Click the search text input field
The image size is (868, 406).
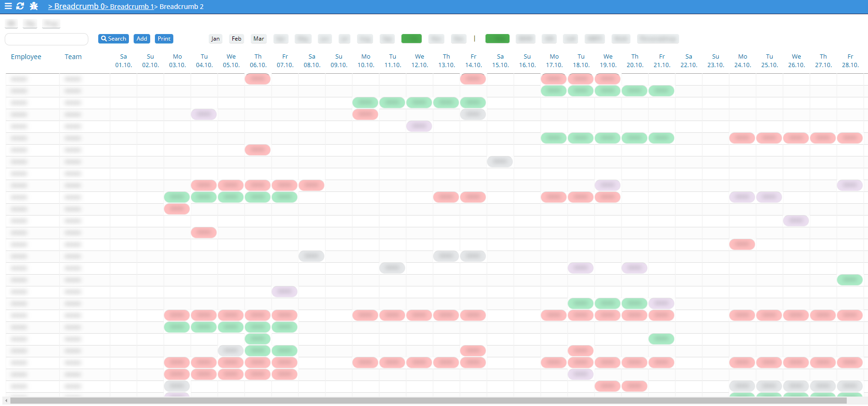click(x=46, y=39)
